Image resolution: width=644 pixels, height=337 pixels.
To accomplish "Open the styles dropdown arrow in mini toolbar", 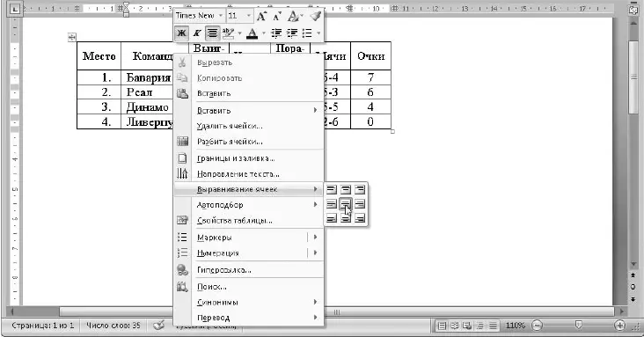I will click(302, 16).
